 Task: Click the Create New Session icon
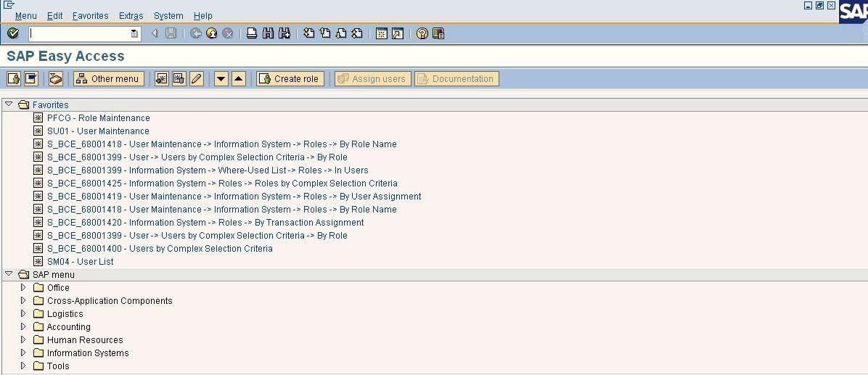pyautogui.click(x=382, y=34)
